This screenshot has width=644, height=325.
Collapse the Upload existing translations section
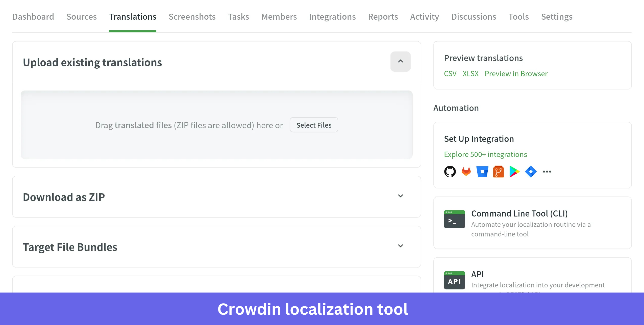401,61
